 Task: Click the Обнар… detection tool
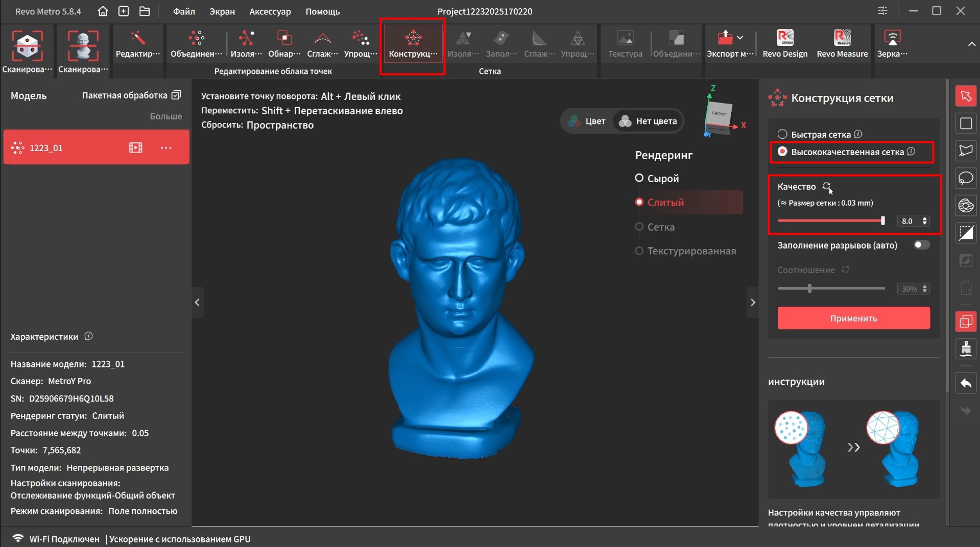tap(284, 44)
